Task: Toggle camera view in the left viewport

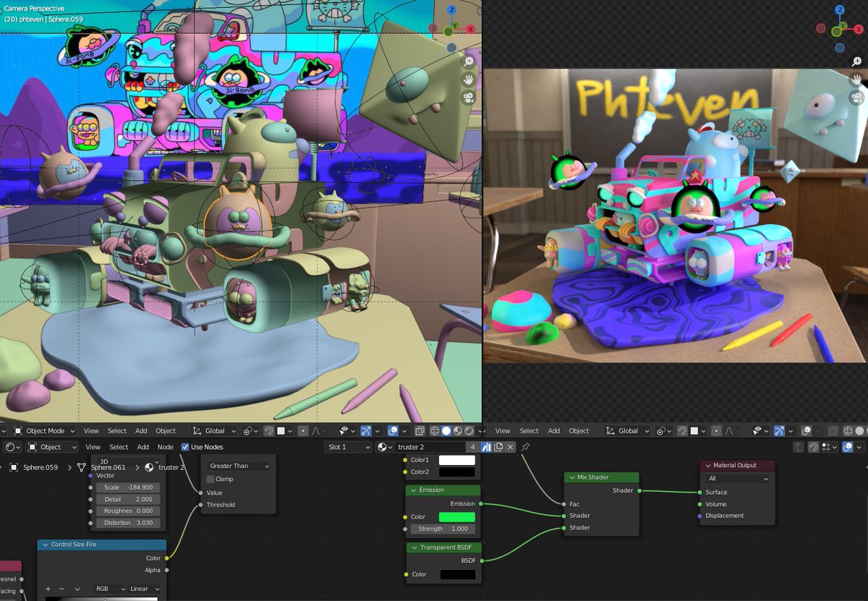Action: [x=469, y=96]
